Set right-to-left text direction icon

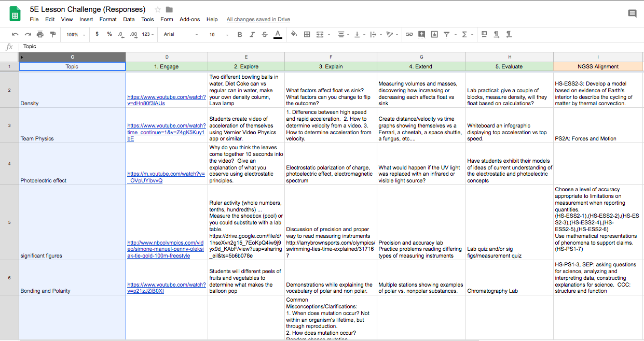point(509,34)
